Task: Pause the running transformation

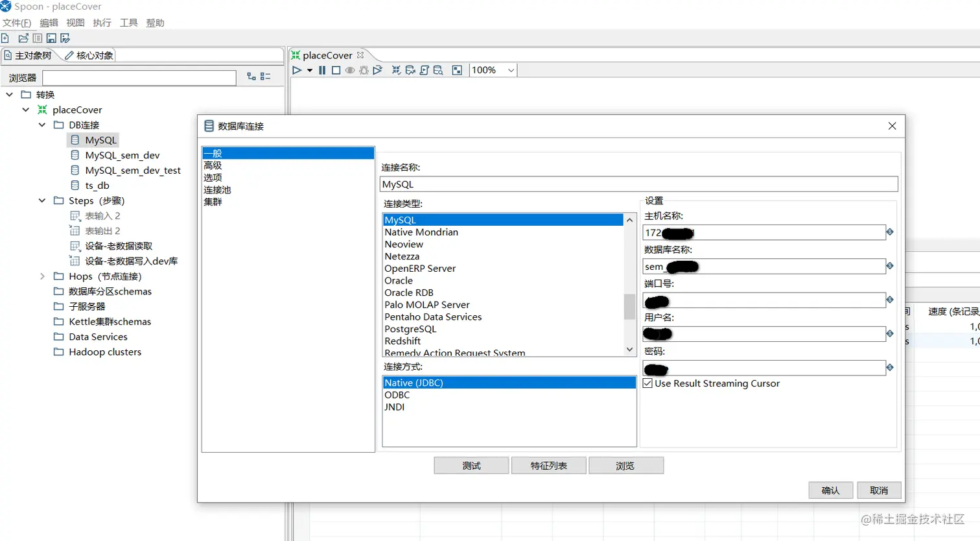Action: pyautogui.click(x=322, y=70)
